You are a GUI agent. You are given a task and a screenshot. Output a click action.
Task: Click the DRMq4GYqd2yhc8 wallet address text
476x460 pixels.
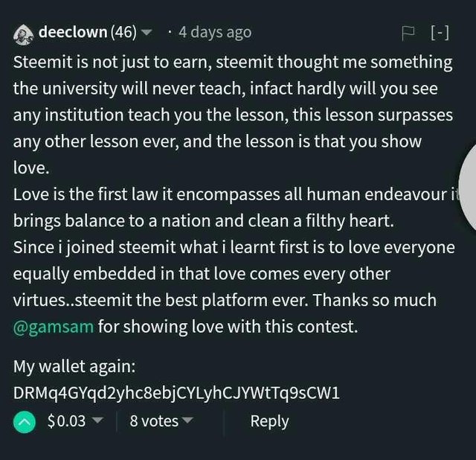tap(176, 393)
